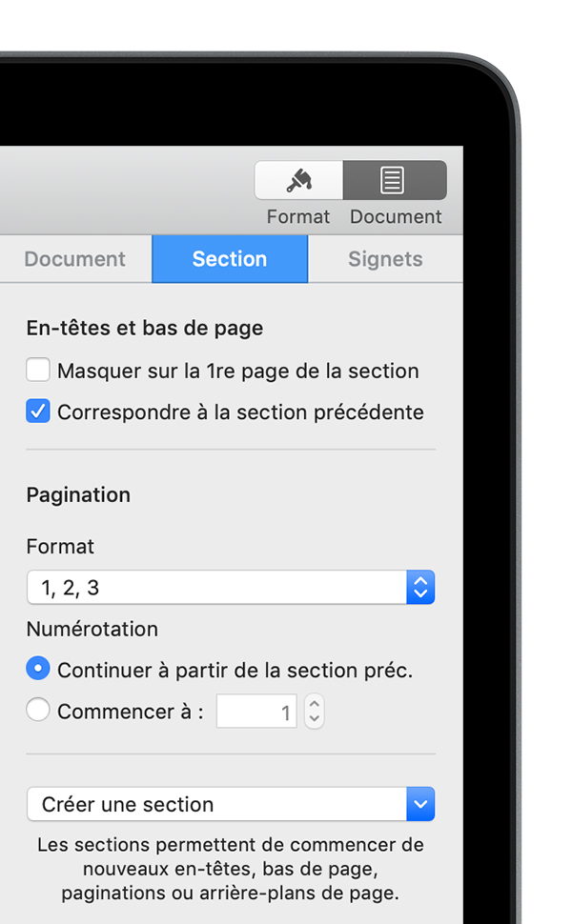Viewport: 572px width, 924px height.
Task: Decrease the start number with the down stepper arrow
Action: [315, 719]
